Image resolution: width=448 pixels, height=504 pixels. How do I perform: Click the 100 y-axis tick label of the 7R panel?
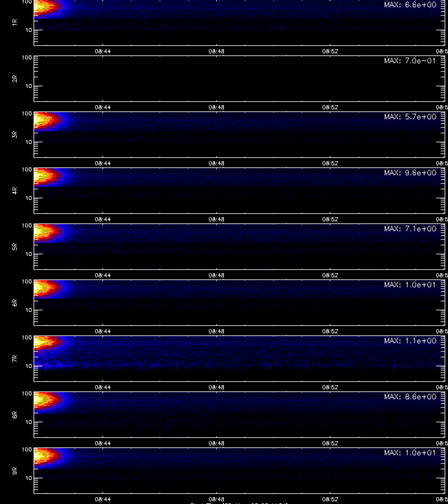click(27, 338)
